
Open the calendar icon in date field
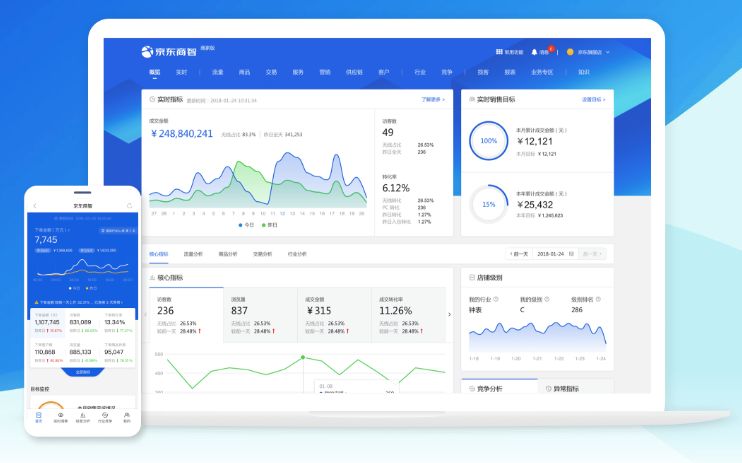[571, 254]
